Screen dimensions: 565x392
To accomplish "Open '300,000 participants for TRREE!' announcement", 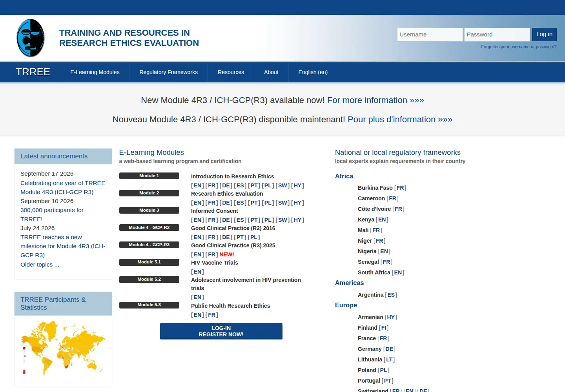I will point(52,214).
